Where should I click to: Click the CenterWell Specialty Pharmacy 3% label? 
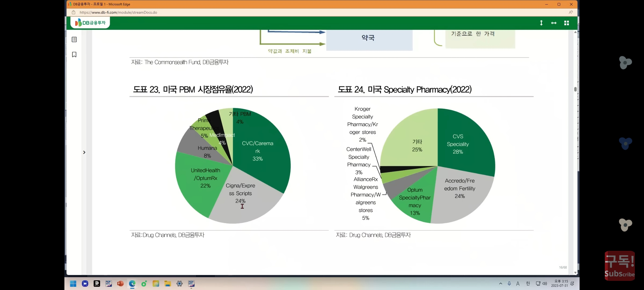click(x=359, y=161)
